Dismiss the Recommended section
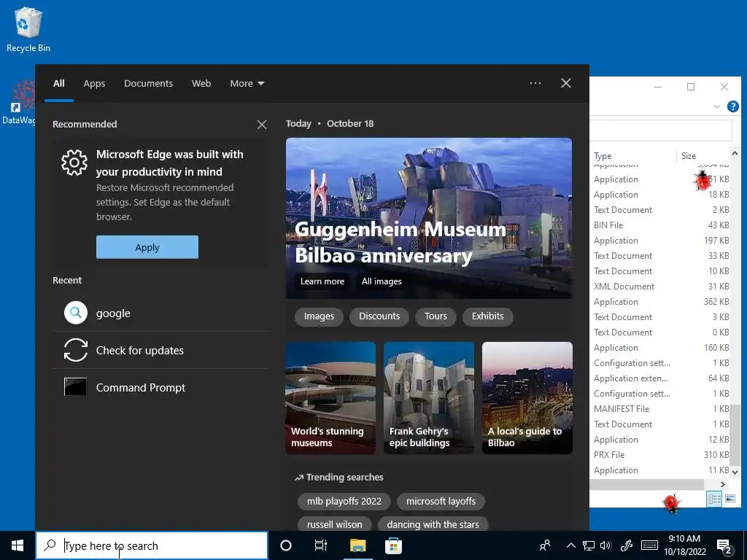The image size is (747, 560). [x=262, y=124]
